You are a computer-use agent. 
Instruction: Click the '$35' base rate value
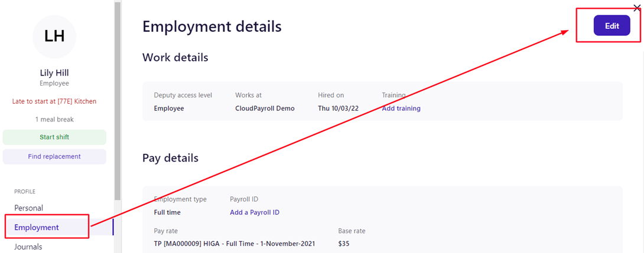344,244
